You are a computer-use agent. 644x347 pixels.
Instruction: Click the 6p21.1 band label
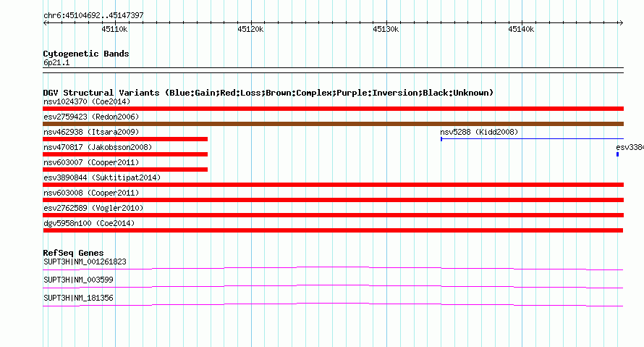click(x=56, y=62)
